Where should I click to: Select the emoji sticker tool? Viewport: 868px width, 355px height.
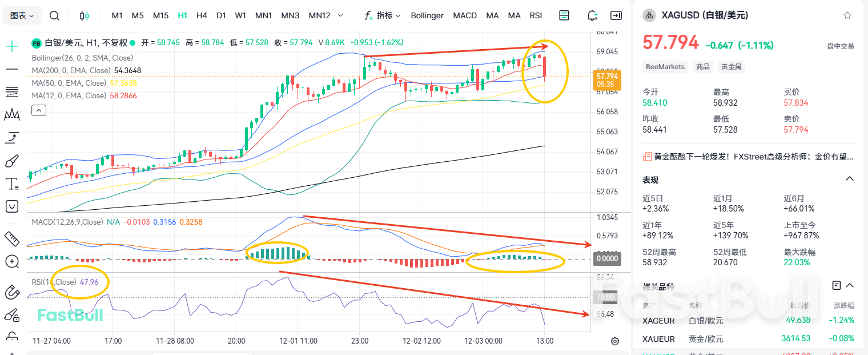[x=11, y=206]
